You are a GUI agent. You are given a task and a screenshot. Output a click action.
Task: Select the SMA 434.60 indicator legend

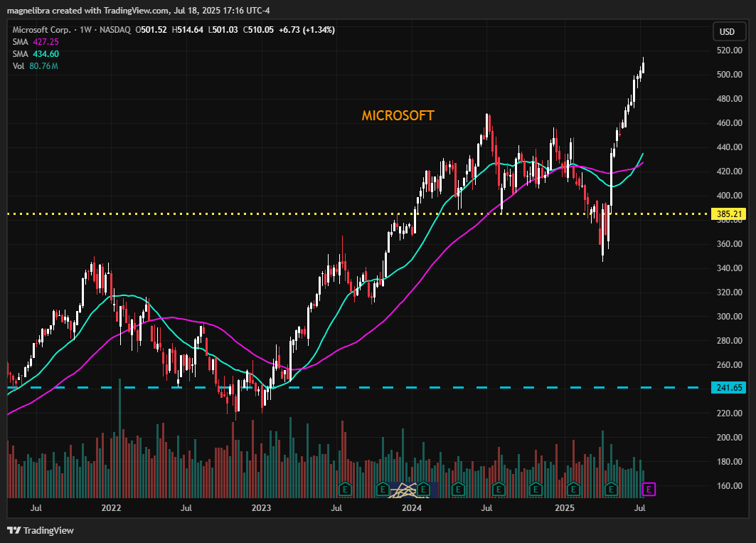pos(36,54)
